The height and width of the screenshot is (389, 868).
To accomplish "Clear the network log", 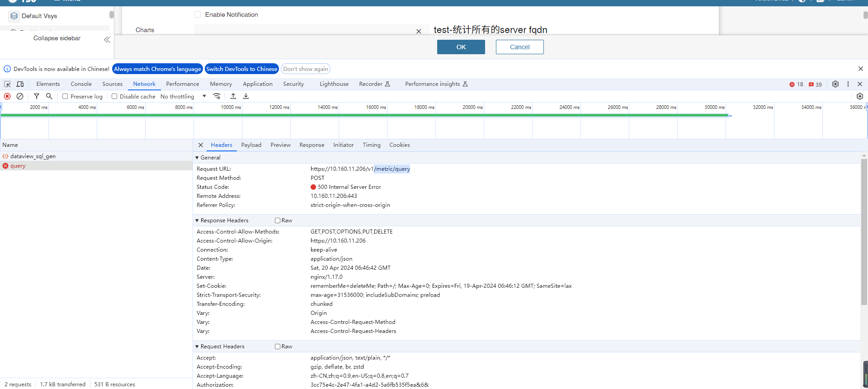I will [x=20, y=96].
